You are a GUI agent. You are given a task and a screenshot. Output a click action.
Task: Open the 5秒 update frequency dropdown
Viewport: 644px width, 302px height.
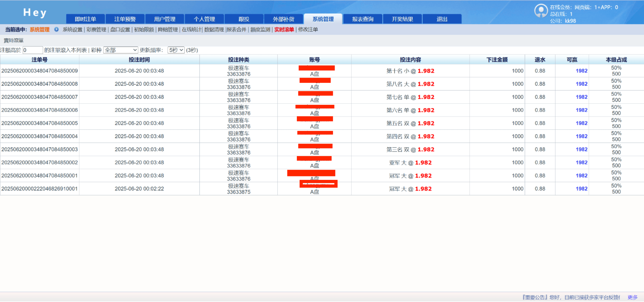(176, 50)
